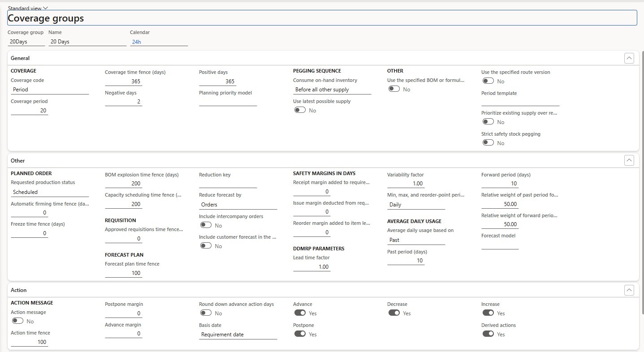The image size is (644, 352).
Task: Open the Standard view dropdown
Action: click(x=28, y=8)
